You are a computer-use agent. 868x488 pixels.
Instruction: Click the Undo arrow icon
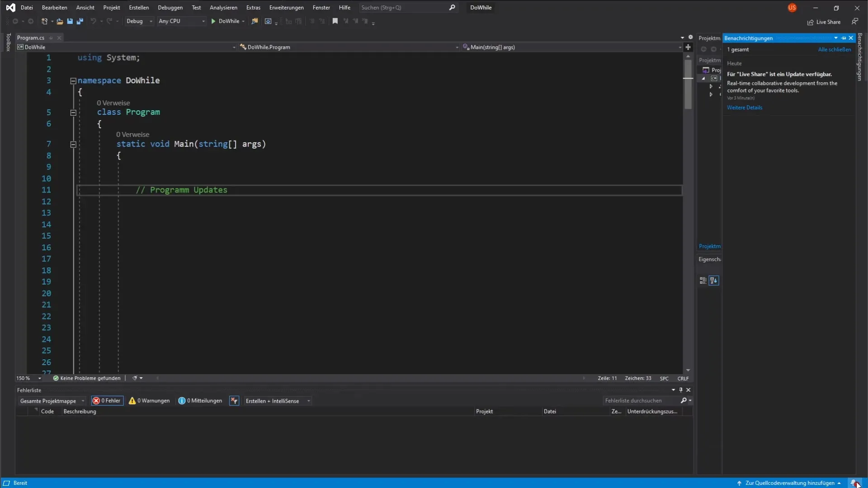[x=93, y=21]
